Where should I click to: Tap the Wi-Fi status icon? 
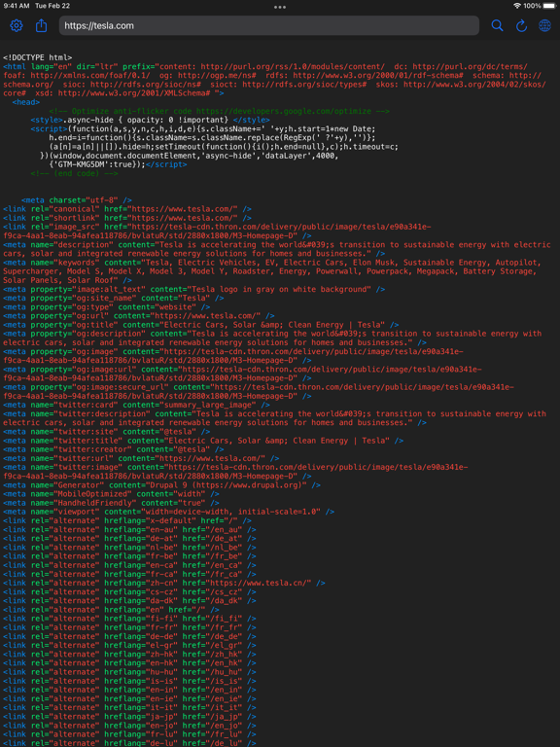[517, 6]
